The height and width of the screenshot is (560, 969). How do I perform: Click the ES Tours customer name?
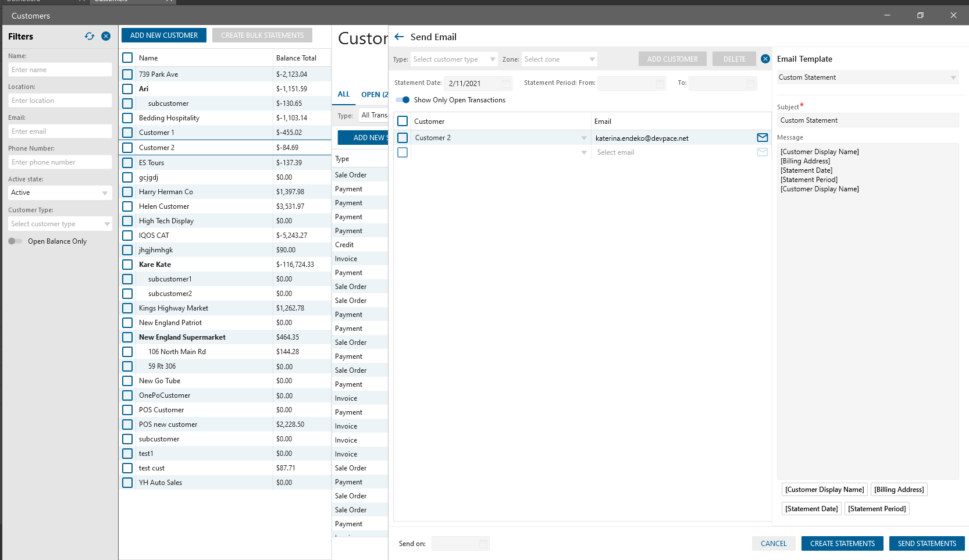click(151, 163)
